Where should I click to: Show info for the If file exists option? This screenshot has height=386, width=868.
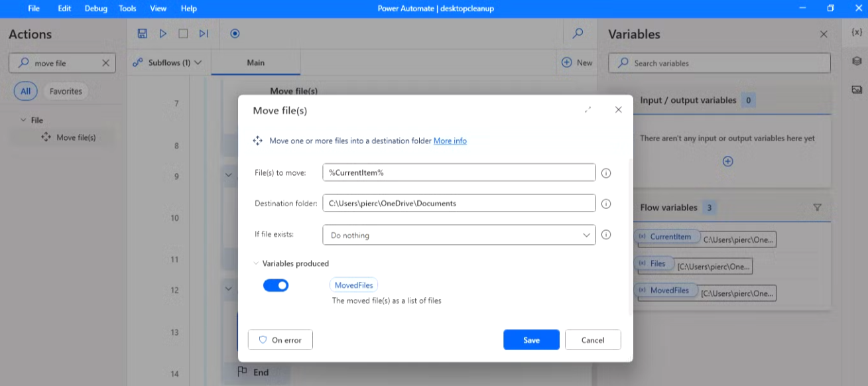[605, 235]
